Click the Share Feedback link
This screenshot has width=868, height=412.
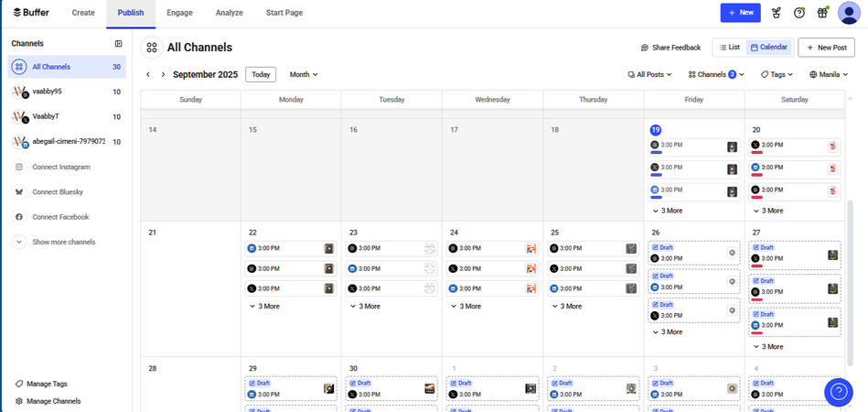[670, 48]
